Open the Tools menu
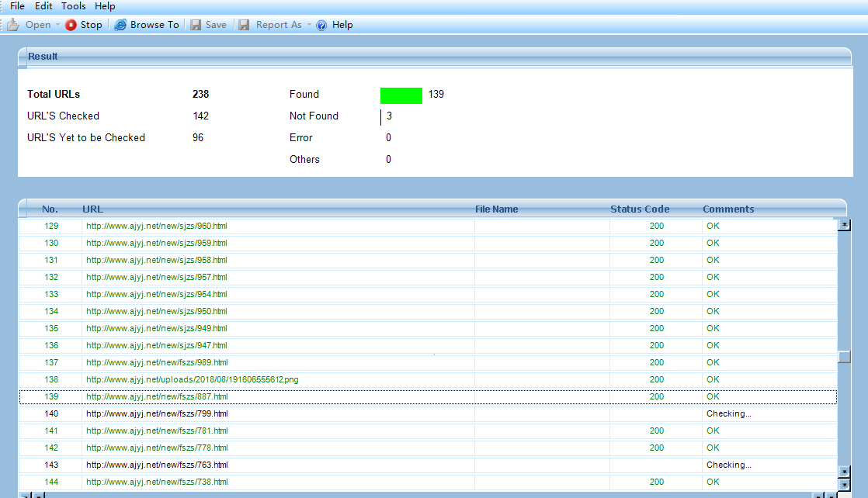Image resolution: width=868 pixels, height=498 pixels. pos(74,6)
